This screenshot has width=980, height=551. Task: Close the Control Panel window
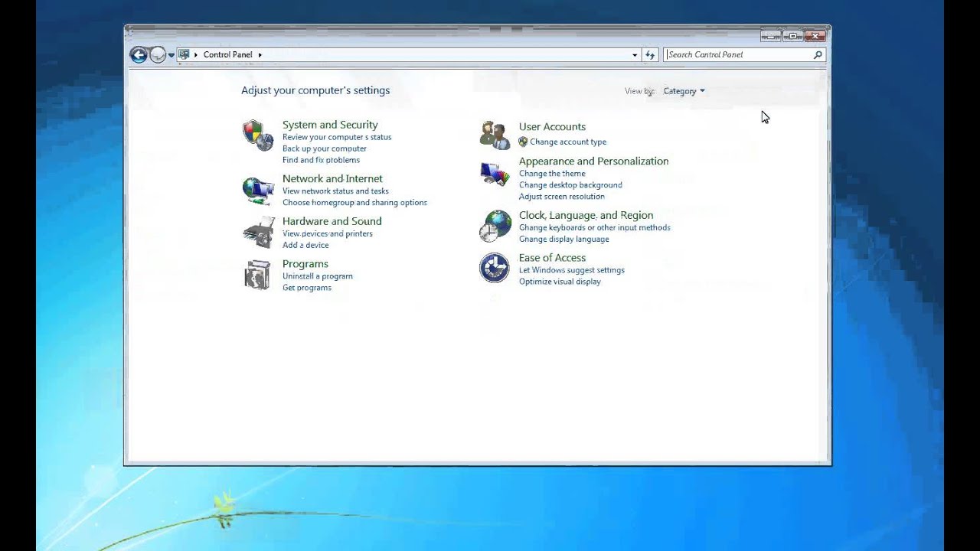click(815, 36)
